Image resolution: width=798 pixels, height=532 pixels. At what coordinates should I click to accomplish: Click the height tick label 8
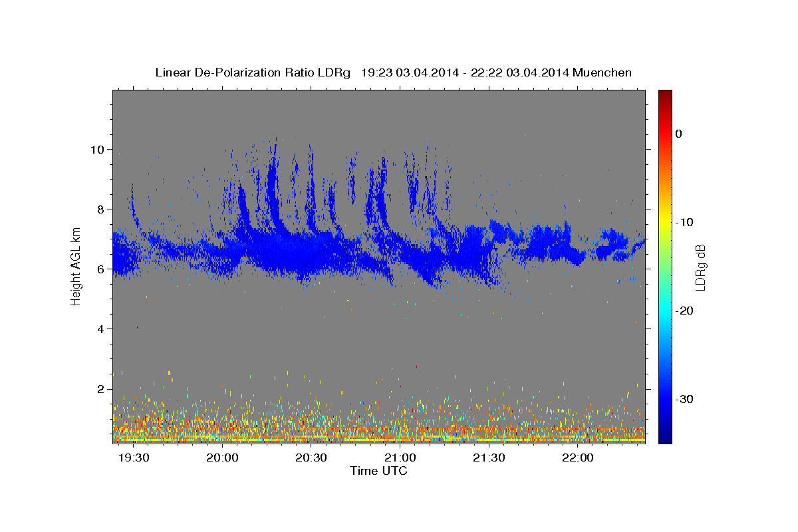[x=102, y=209]
